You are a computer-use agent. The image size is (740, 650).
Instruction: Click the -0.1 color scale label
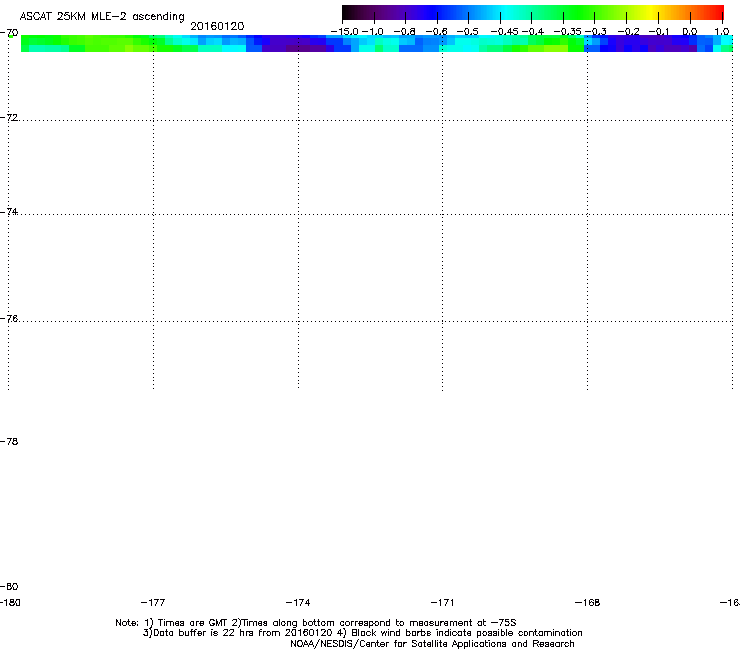tap(659, 32)
